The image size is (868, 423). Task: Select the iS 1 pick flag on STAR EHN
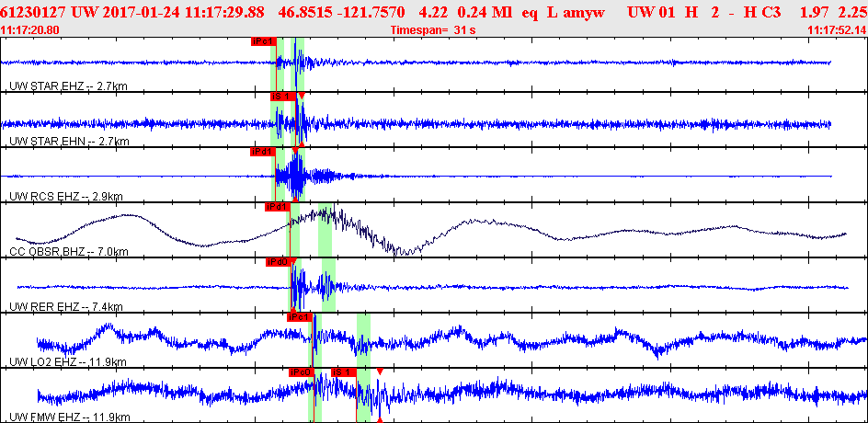(283, 97)
